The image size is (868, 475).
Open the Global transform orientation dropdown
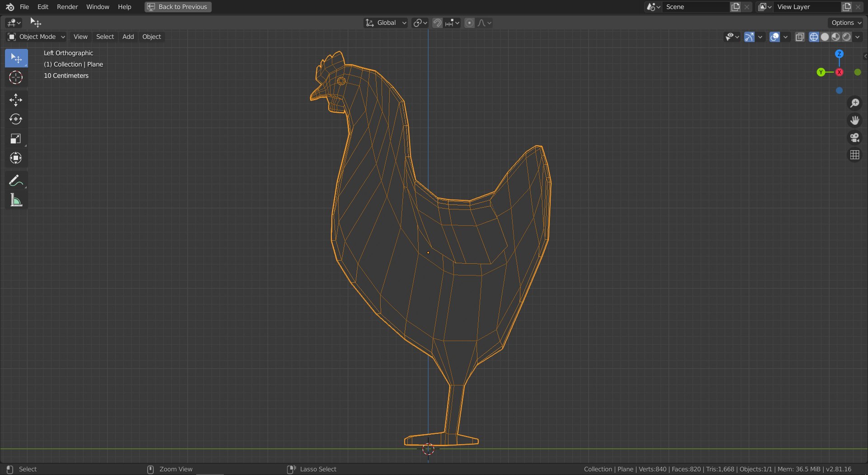tap(386, 23)
